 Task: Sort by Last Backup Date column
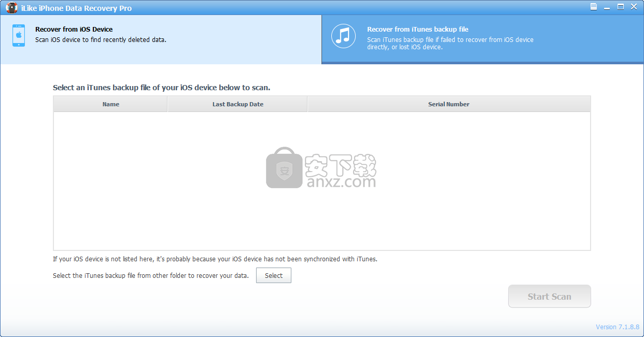pyautogui.click(x=238, y=104)
